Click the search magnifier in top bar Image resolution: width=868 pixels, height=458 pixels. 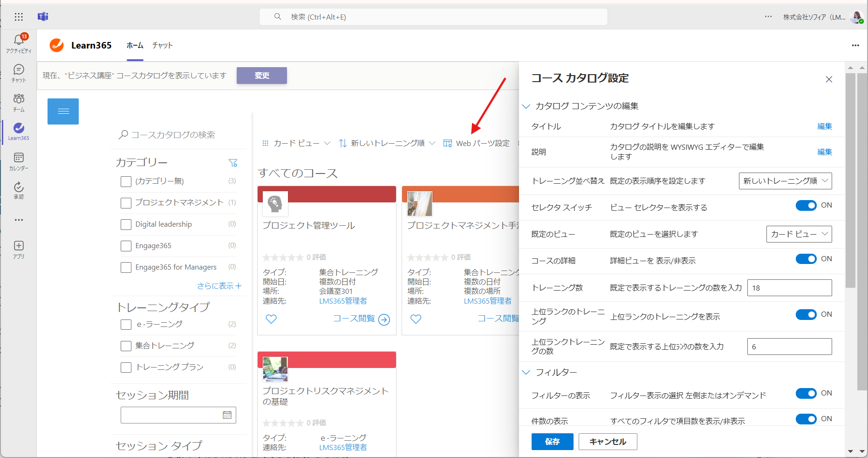tap(278, 17)
